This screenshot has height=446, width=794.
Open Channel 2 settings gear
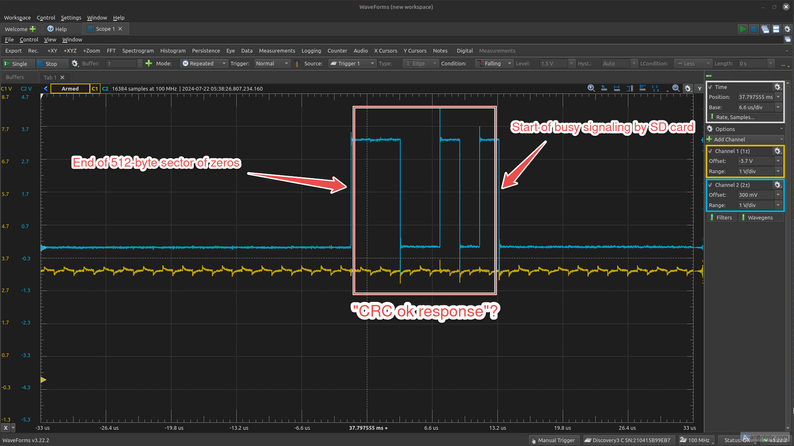click(x=777, y=185)
